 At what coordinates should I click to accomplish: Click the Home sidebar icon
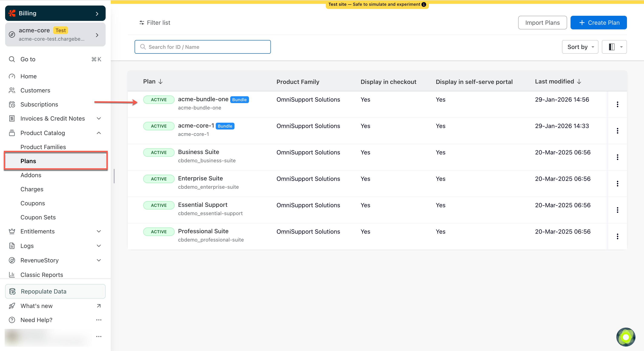point(12,76)
